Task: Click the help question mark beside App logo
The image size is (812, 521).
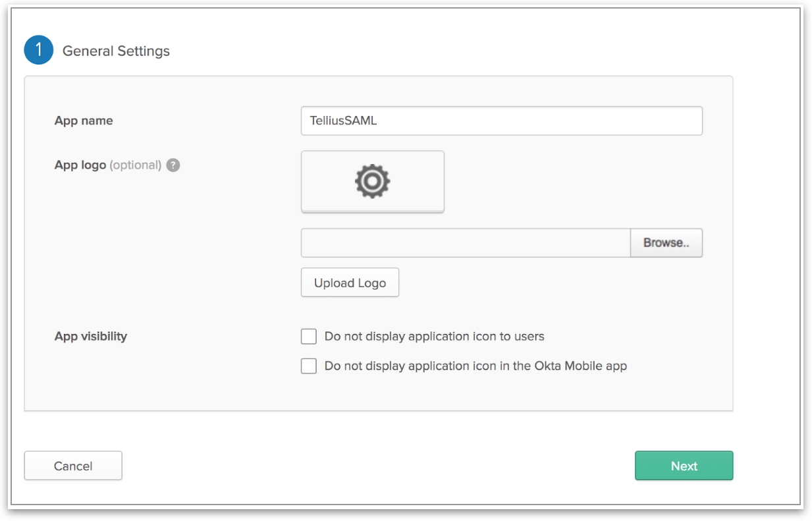Action: point(173,165)
